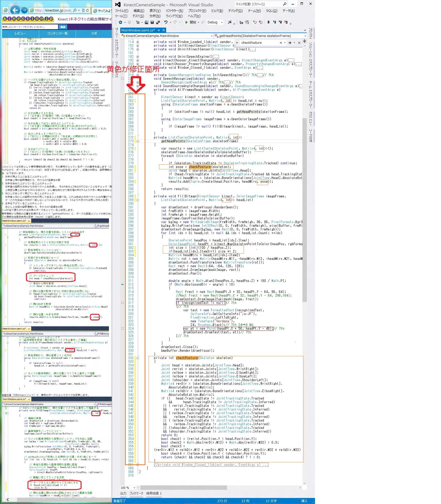Viewport: 441px width, 504px height.
Task: Collapse getHeadPoints method at line 273
Action: coord(138,141)
